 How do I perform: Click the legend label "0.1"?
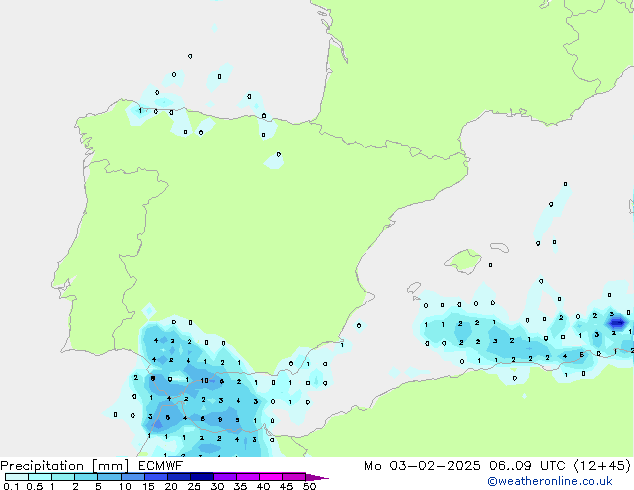(11, 486)
